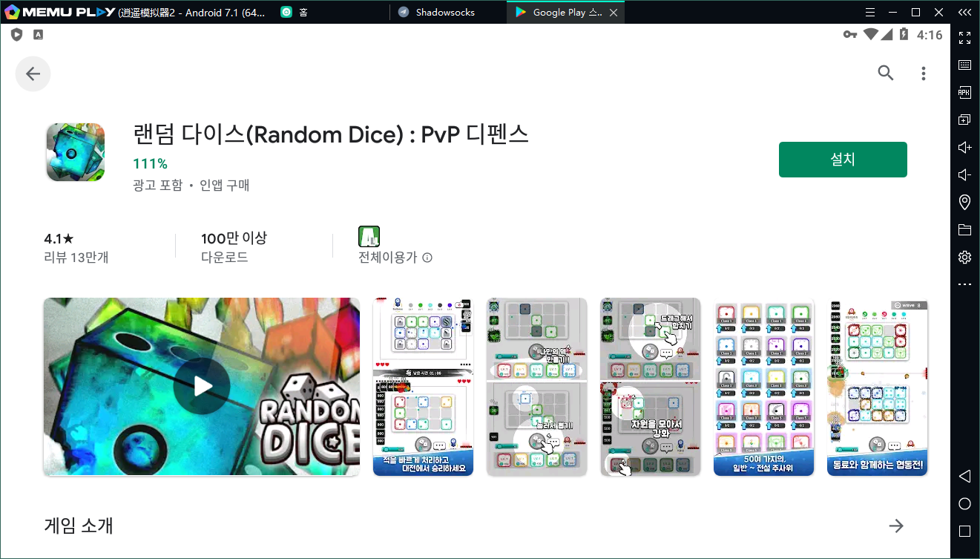Switch to the Shadowsocks tab
This screenshot has height=559, width=980.
point(445,13)
